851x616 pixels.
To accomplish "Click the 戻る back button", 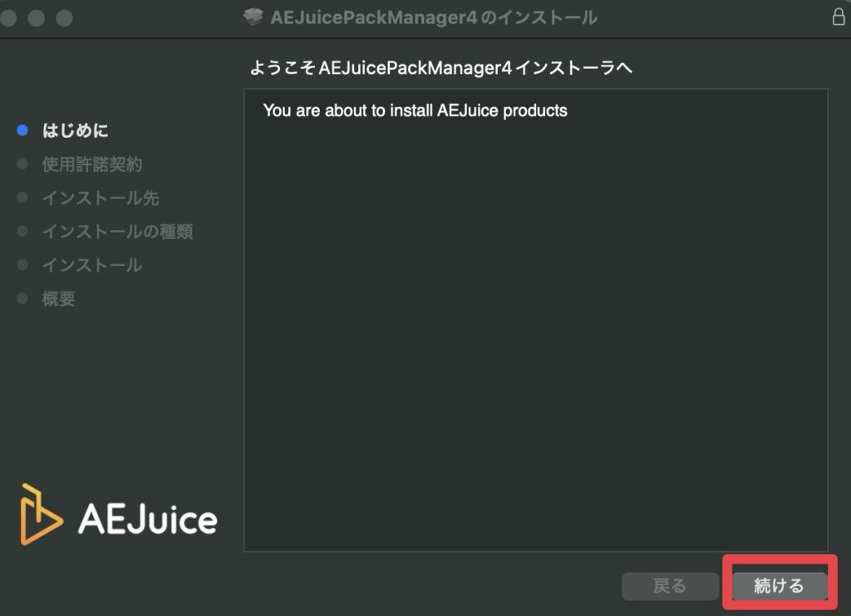I will (671, 586).
